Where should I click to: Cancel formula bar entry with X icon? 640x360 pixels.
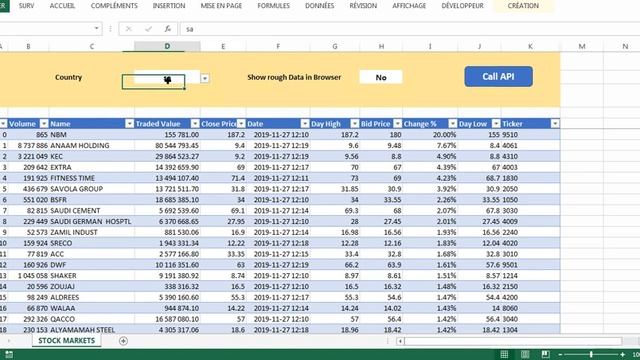point(129,29)
